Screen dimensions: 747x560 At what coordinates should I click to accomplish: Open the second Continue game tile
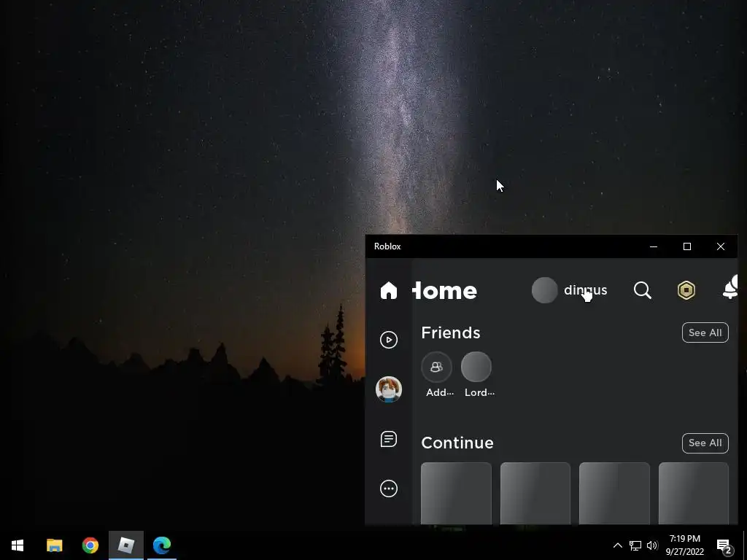(535, 494)
